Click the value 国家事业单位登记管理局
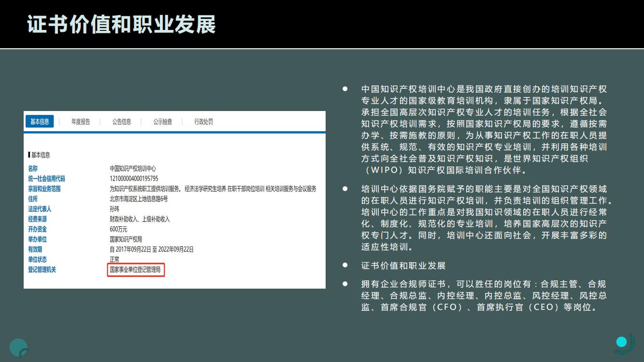644x362 pixels. point(135,270)
